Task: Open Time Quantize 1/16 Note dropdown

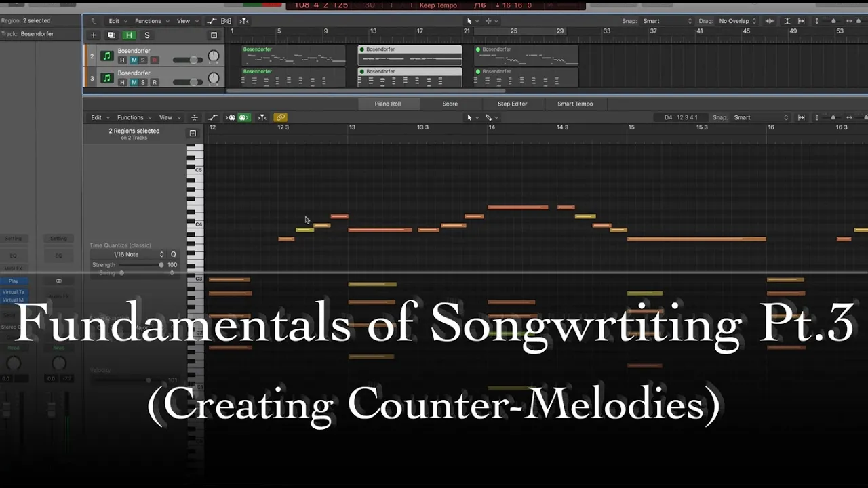Action: (128, 254)
